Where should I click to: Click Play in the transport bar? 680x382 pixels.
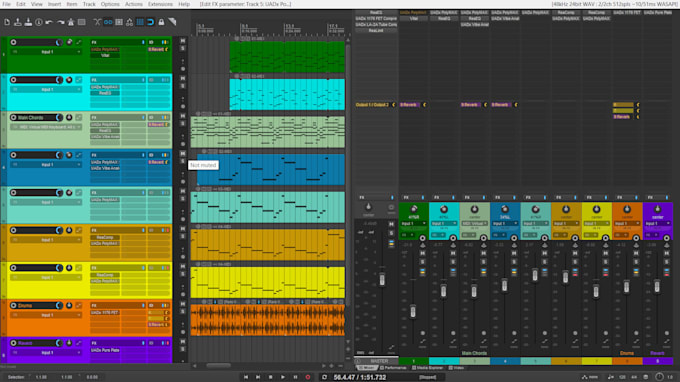(x=283, y=377)
